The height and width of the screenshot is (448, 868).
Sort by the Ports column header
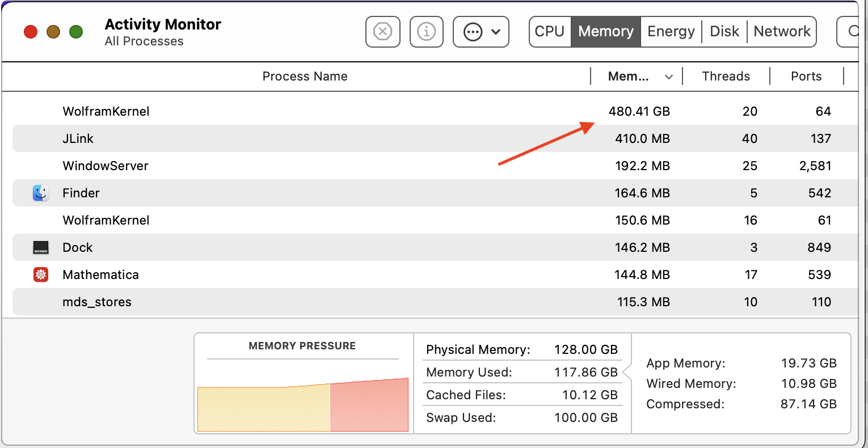(806, 77)
